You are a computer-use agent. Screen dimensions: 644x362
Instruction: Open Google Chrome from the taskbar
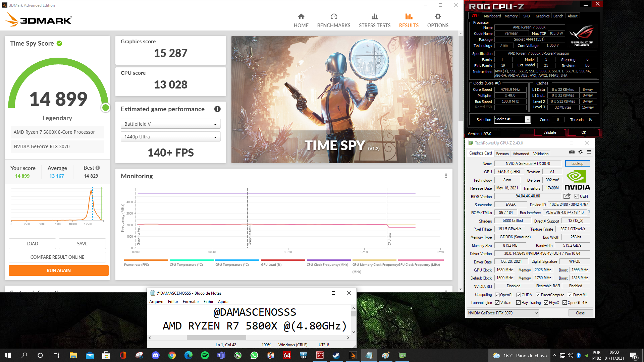pos(172,355)
